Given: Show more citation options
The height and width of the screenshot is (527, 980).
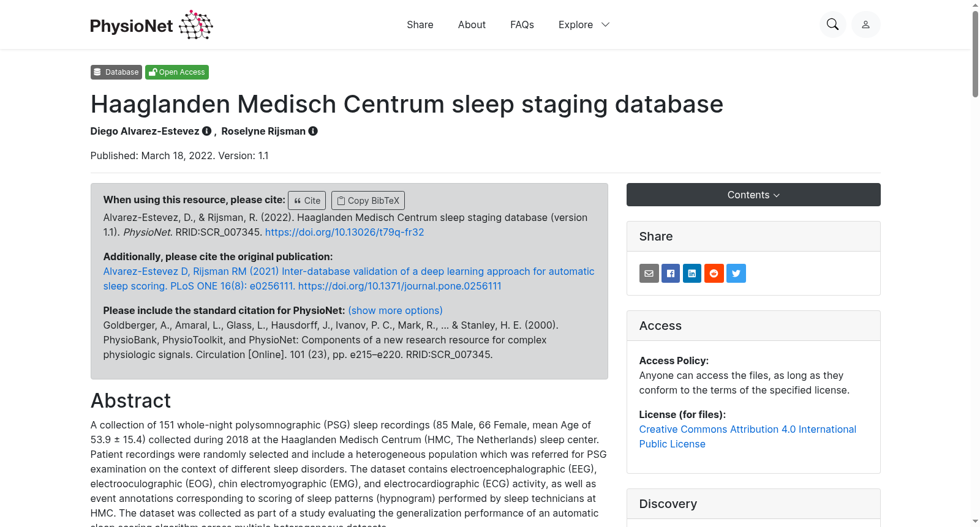Looking at the screenshot, I should 396,310.
